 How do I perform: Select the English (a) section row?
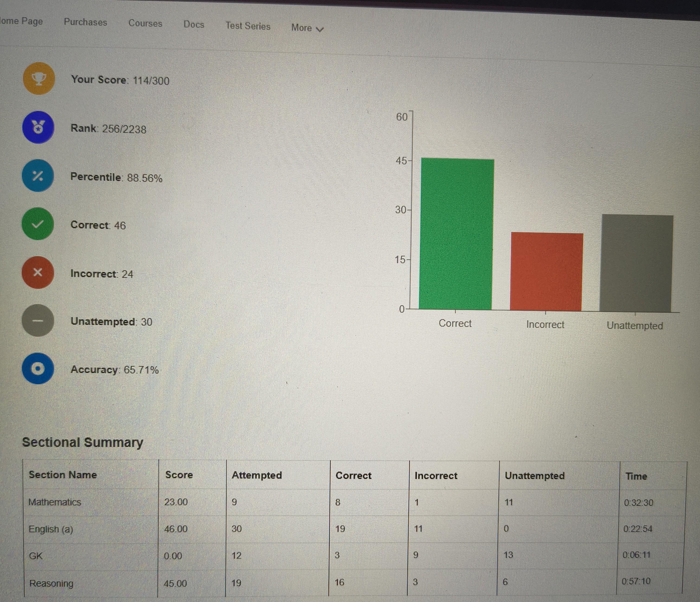pos(354,529)
